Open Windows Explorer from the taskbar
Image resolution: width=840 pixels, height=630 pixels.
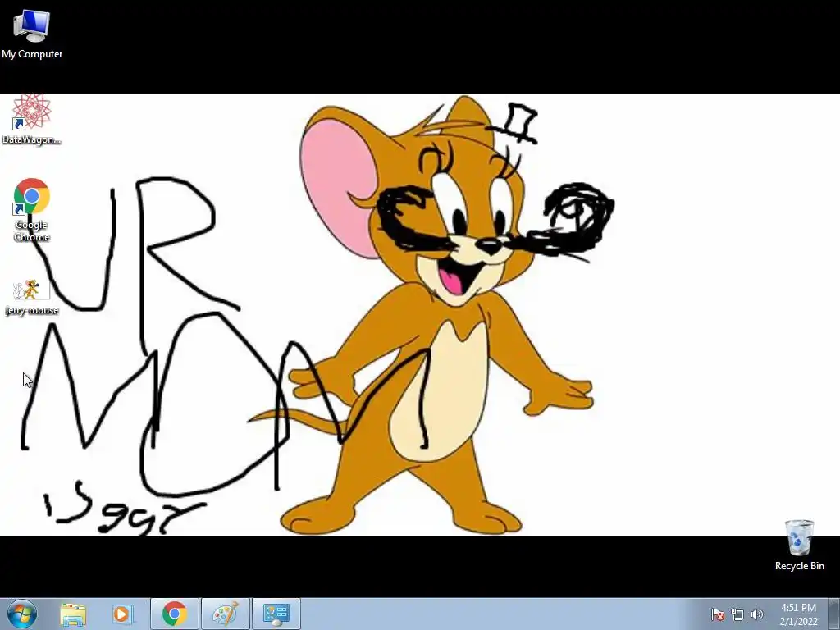coord(73,614)
